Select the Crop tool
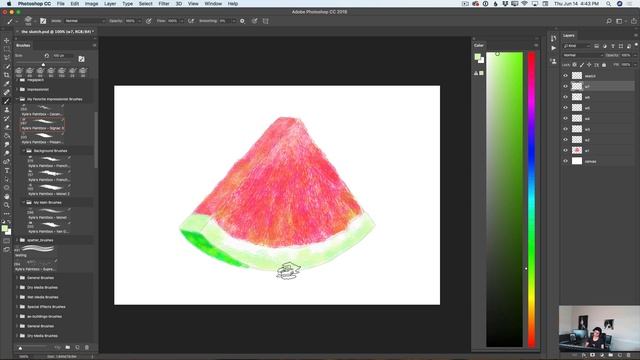640x360 pixels. [7, 75]
